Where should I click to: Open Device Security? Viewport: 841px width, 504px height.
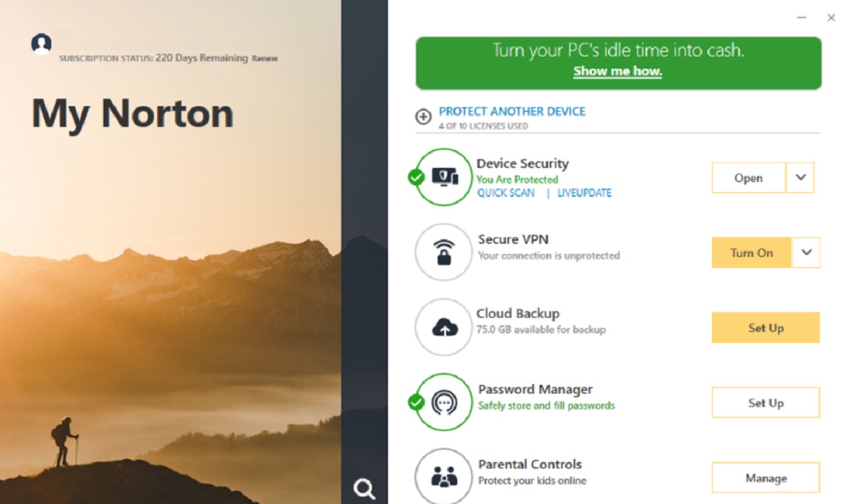(x=748, y=178)
